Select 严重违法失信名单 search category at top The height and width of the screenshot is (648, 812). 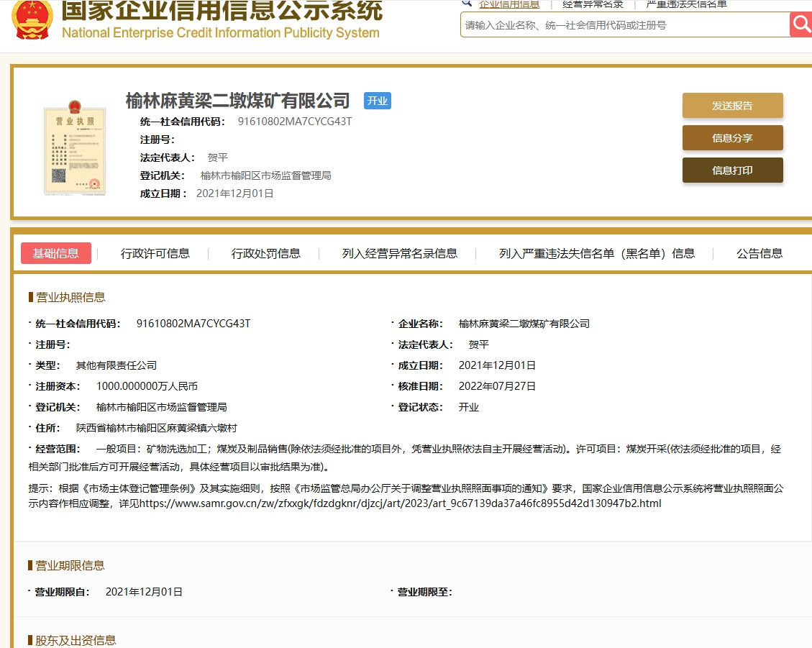[686, 4]
